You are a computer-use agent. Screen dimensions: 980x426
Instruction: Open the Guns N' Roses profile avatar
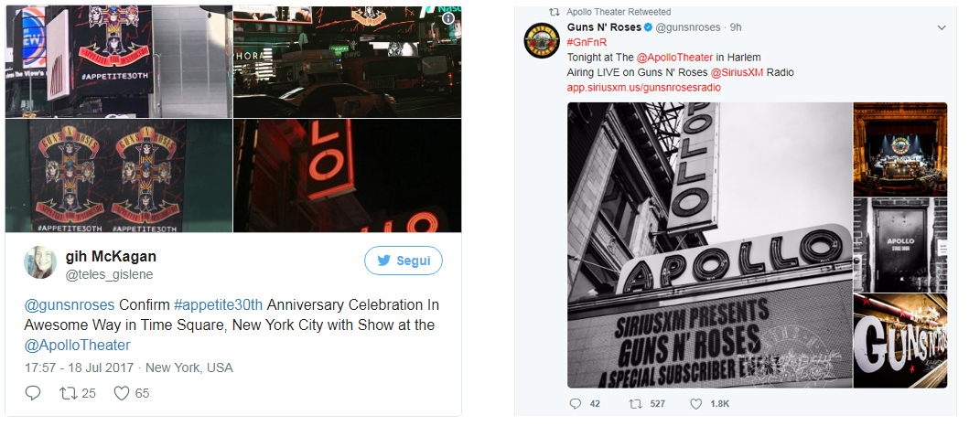pyautogui.click(x=542, y=40)
